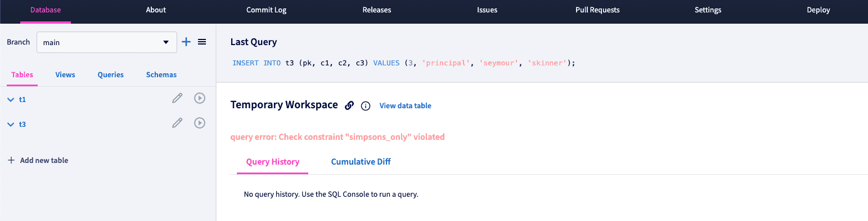
Task: Click the simpsons_only constraint error message
Action: pos(338,137)
